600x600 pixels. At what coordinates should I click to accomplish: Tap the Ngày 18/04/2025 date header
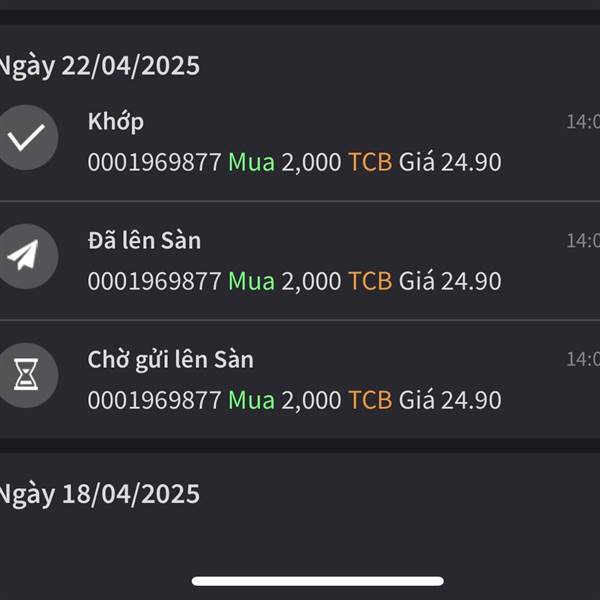click(x=99, y=494)
